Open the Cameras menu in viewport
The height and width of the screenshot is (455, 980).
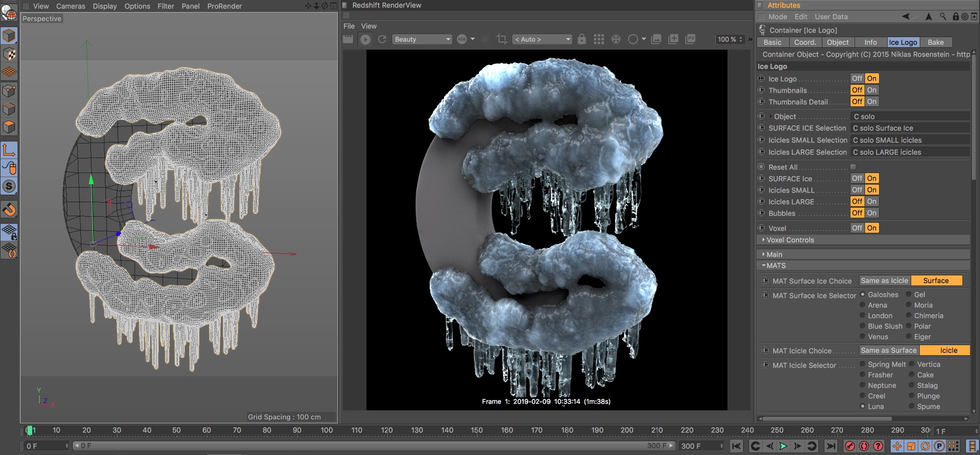[x=70, y=6]
